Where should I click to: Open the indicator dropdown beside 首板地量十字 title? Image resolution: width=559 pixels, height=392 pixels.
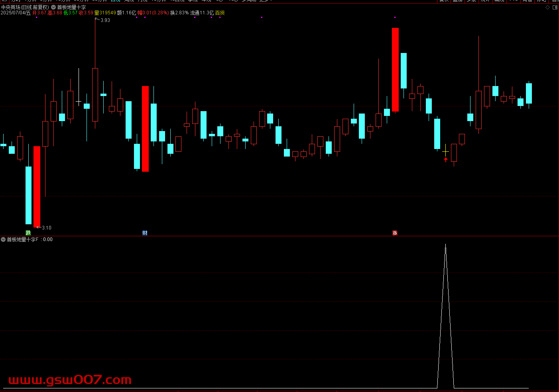pyautogui.click(x=53, y=7)
